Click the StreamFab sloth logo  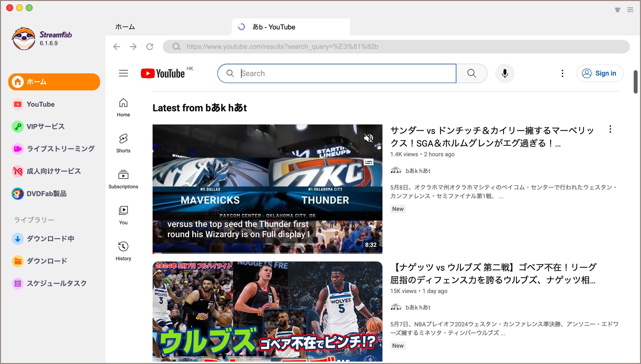(x=24, y=39)
